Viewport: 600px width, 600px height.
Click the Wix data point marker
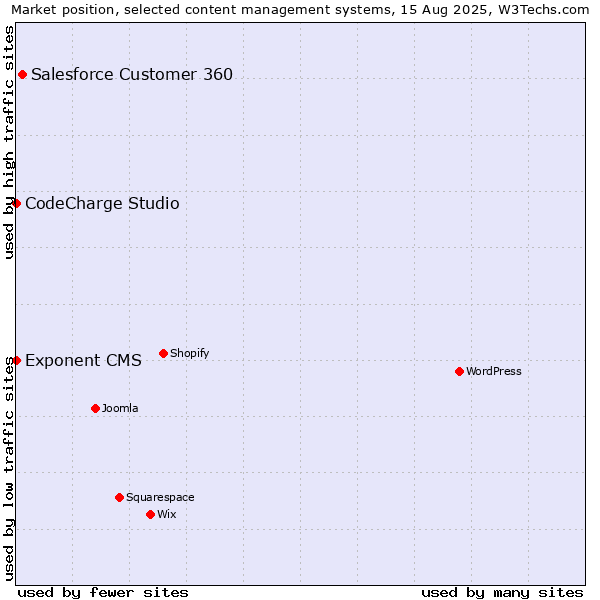pyautogui.click(x=150, y=515)
